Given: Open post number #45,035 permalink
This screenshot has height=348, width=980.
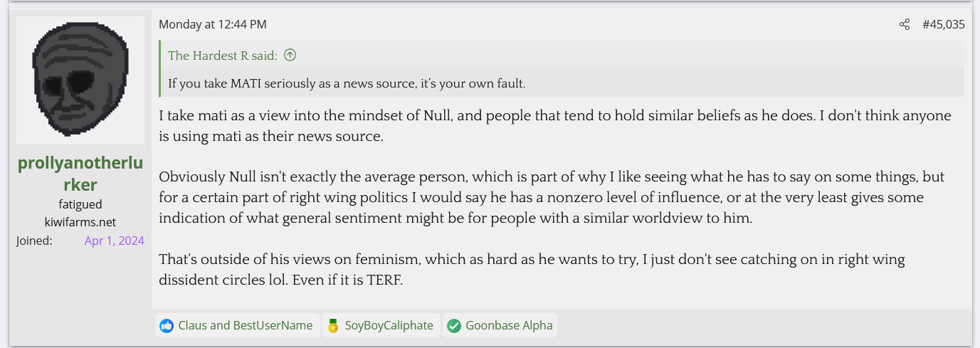Looking at the screenshot, I should pyautogui.click(x=943, y=24).
